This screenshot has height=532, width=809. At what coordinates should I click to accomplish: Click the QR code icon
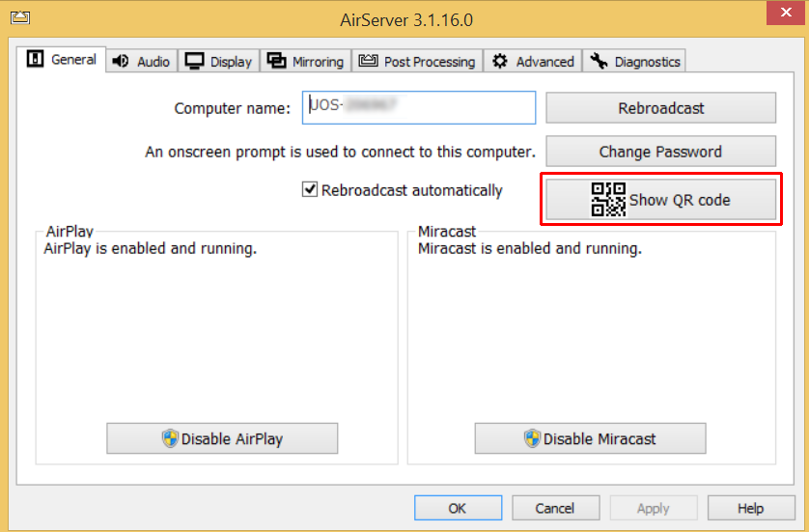point(608,200)
